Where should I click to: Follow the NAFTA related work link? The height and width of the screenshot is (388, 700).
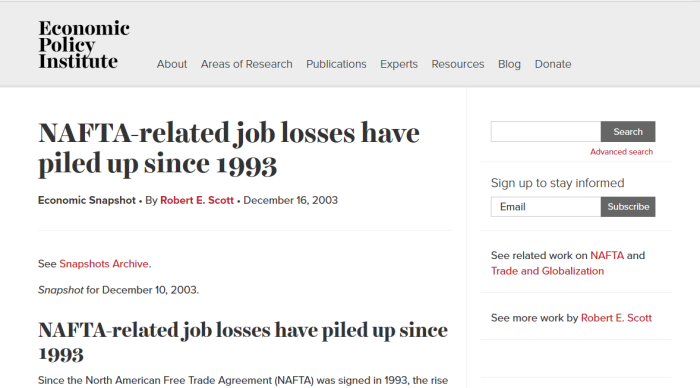tap(607, 255)
